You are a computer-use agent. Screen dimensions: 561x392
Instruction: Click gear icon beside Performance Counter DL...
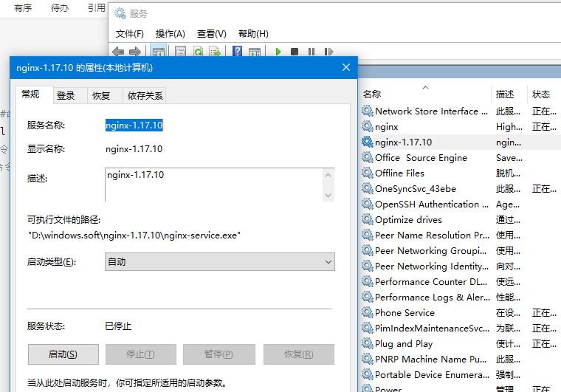(368, 281)
